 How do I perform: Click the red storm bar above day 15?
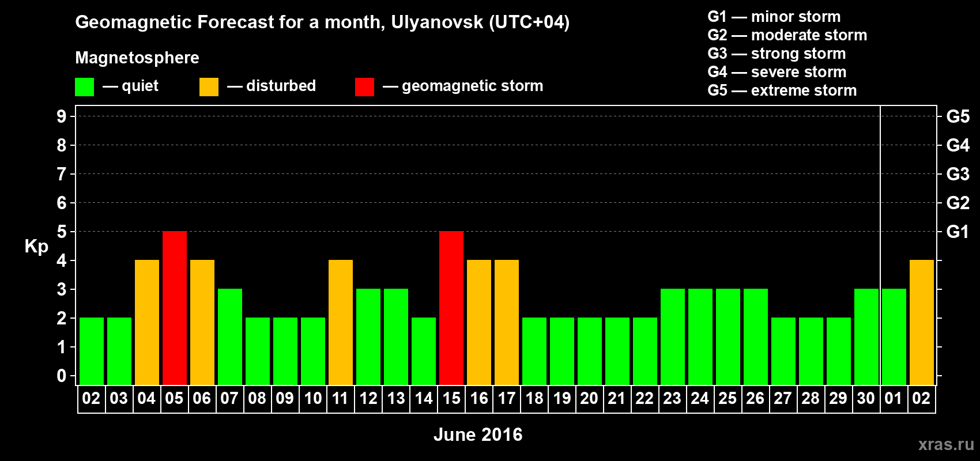451,308
